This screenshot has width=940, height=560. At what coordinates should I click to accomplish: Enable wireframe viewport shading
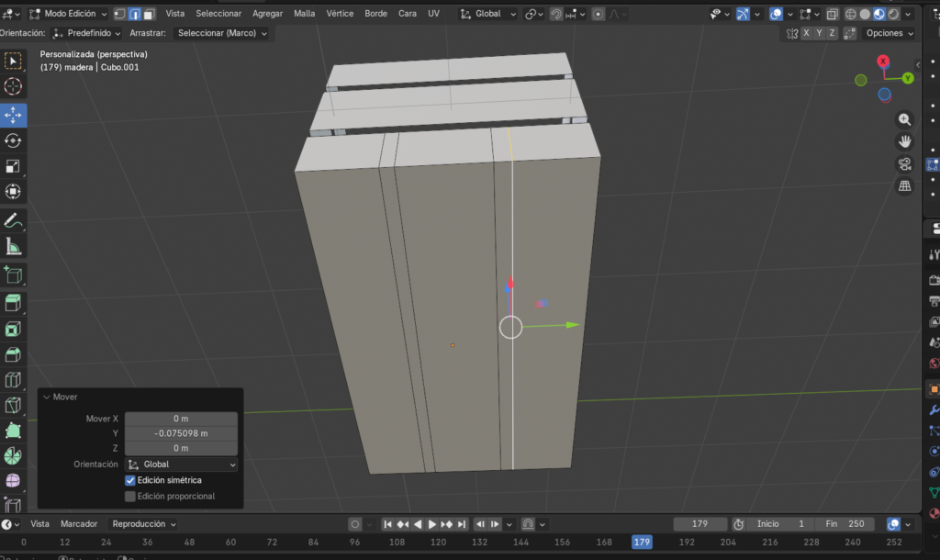tap(850, 14)
